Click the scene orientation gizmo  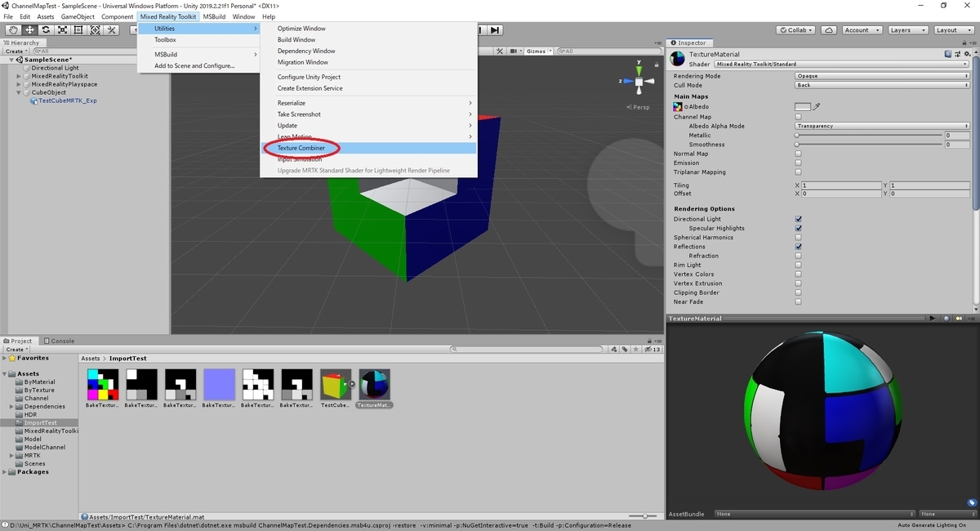coord(639,82)
